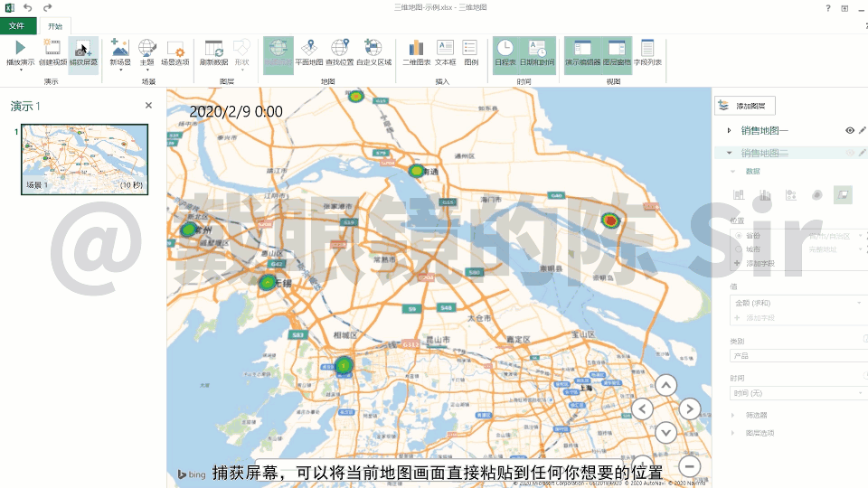The width and height of the screenshot is (868, 488).
Task: Rename 销售地图一 layer with pencil icon
Action: [x=863, y=130]
